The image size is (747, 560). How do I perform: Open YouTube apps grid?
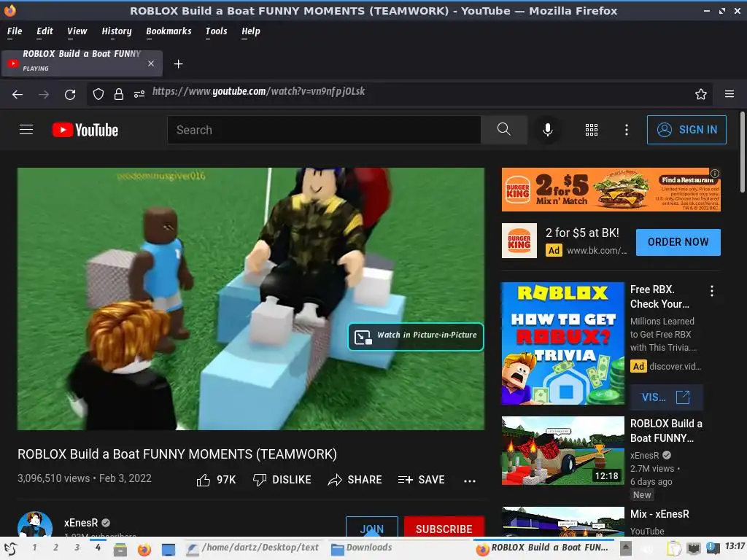pos(591,130)
